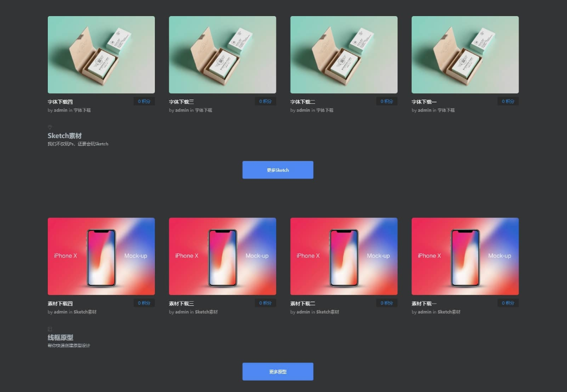Click the 素材下载二 title link

point(302,304)
